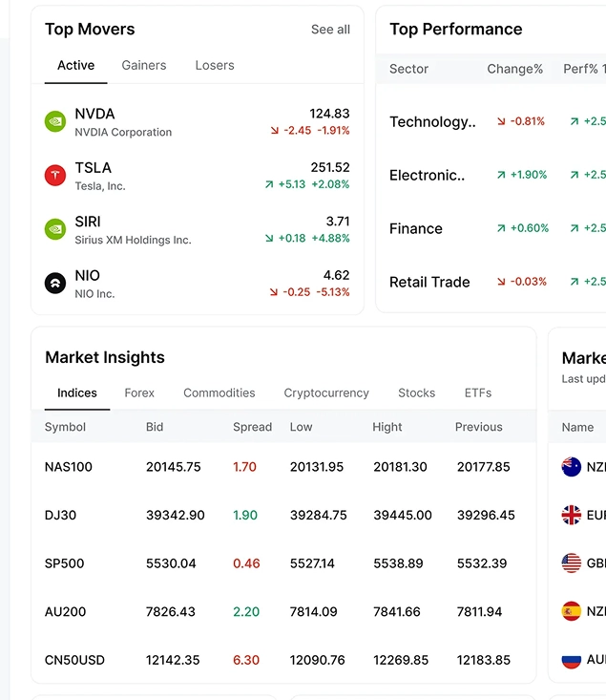The image size is (606, 700).
Task: Click the Tesla red logo icon
Action: [x=55, y=175]
